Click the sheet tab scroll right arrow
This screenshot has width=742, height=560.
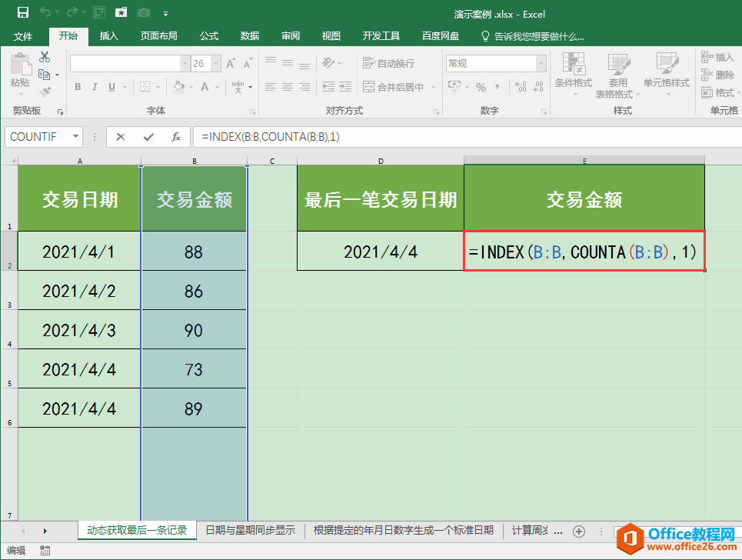(45, 531)
